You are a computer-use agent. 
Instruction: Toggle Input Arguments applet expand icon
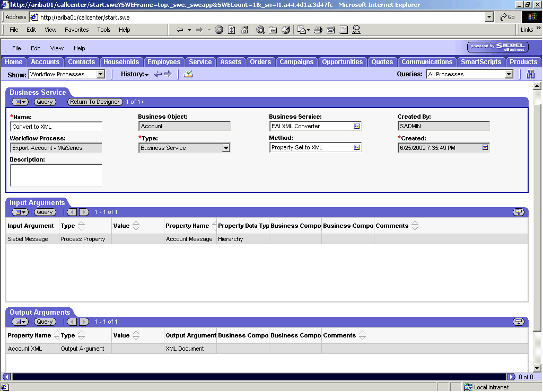519,212
